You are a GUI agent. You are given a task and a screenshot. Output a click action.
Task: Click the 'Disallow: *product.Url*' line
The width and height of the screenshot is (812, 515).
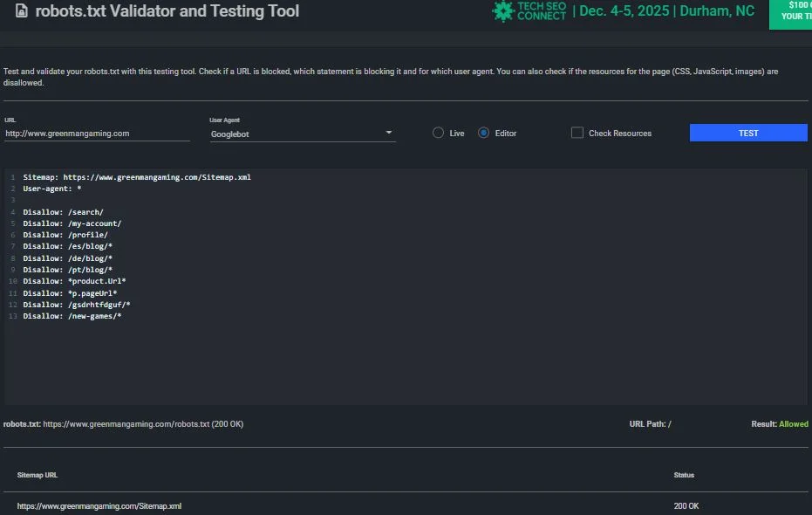(74, 281)
